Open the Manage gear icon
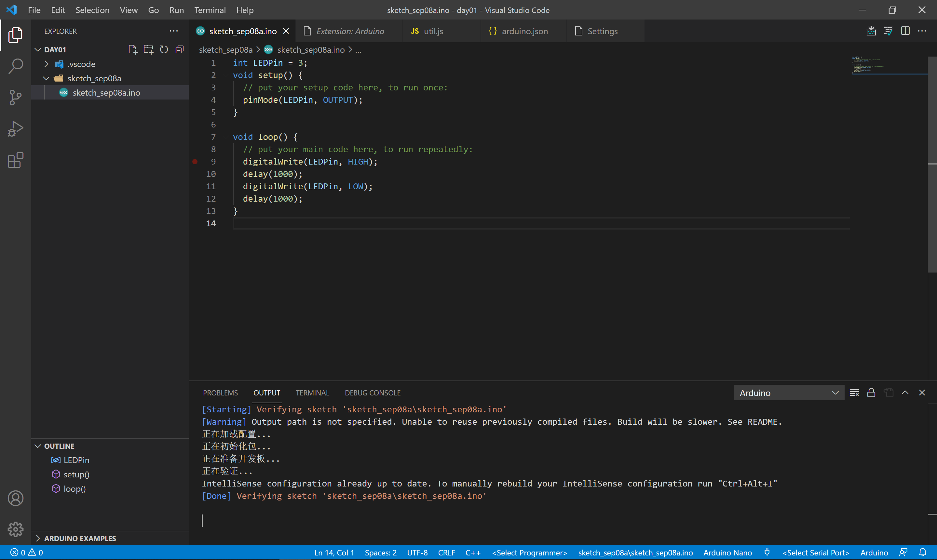The width and height of the screenshot is (937, 560). click(x=16, y=529)
